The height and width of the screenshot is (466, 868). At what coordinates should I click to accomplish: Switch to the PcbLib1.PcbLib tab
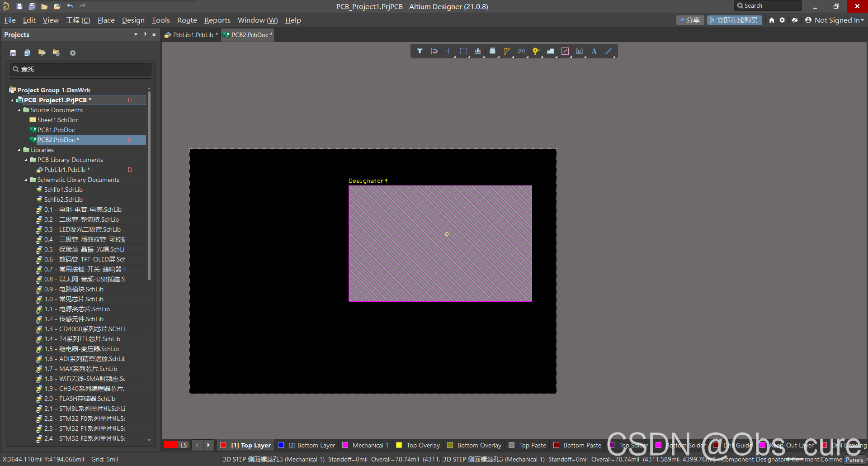click(x=192, y=35)
